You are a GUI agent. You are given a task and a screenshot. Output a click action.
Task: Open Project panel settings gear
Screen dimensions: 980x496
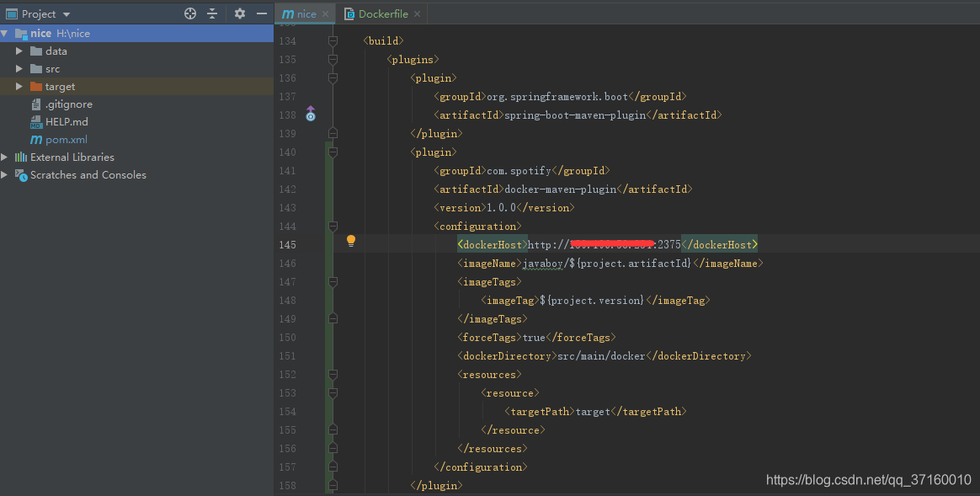[239, 13]
